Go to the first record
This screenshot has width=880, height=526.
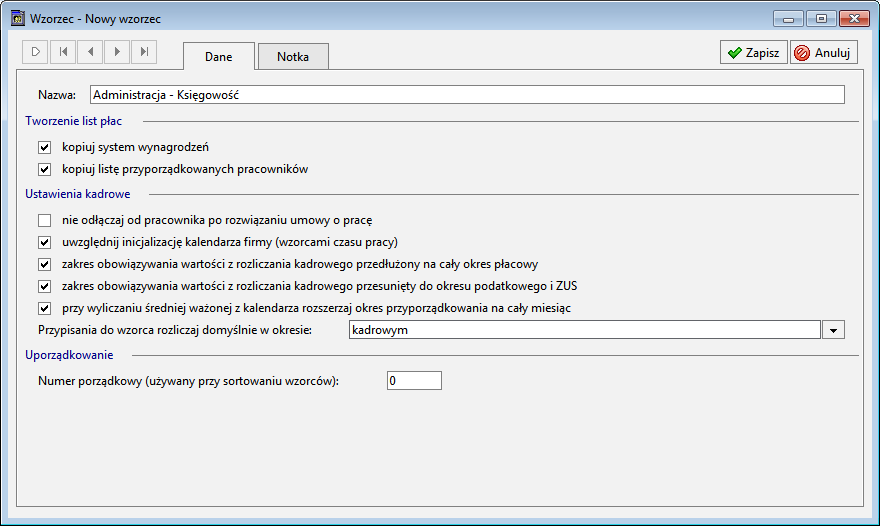(x=63, y=52)
